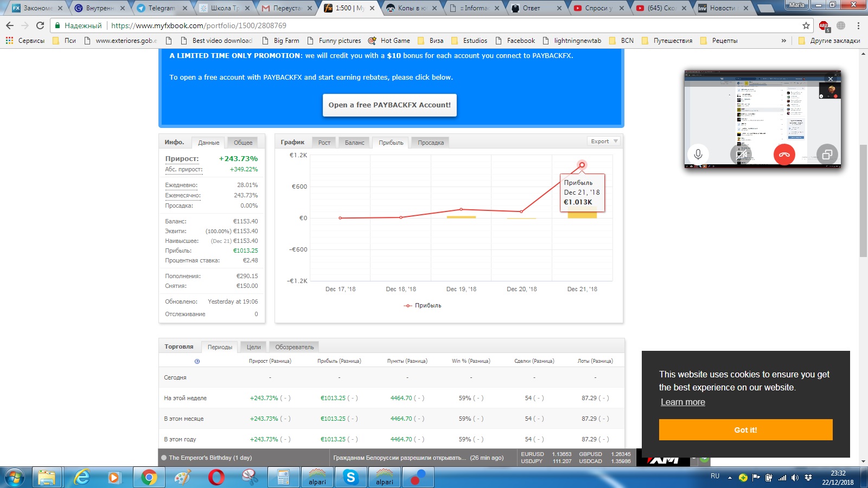Open the Snipping Tool from taskbar
This screenshot has height=488, width=868.
coord(250,477)
